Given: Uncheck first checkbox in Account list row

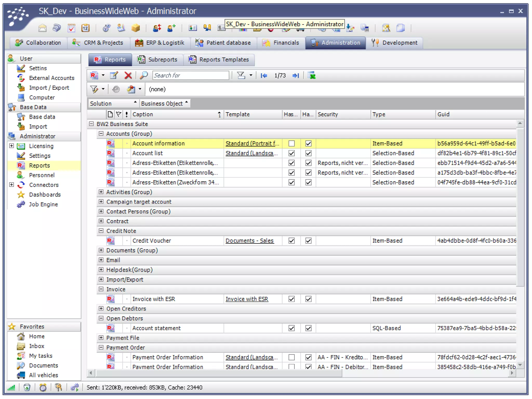Looking at the screenshot, I should (x=291, y=153).
